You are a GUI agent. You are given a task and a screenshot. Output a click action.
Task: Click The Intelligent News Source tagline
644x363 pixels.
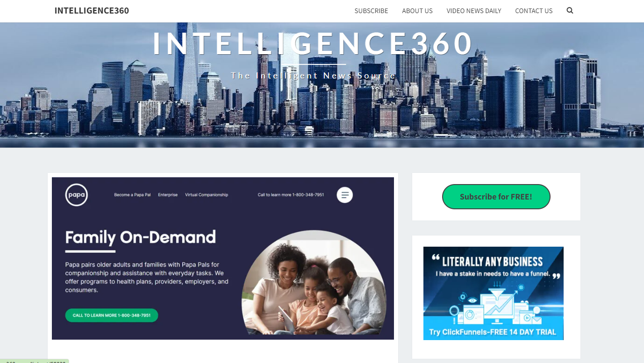[x=313, y=76]
